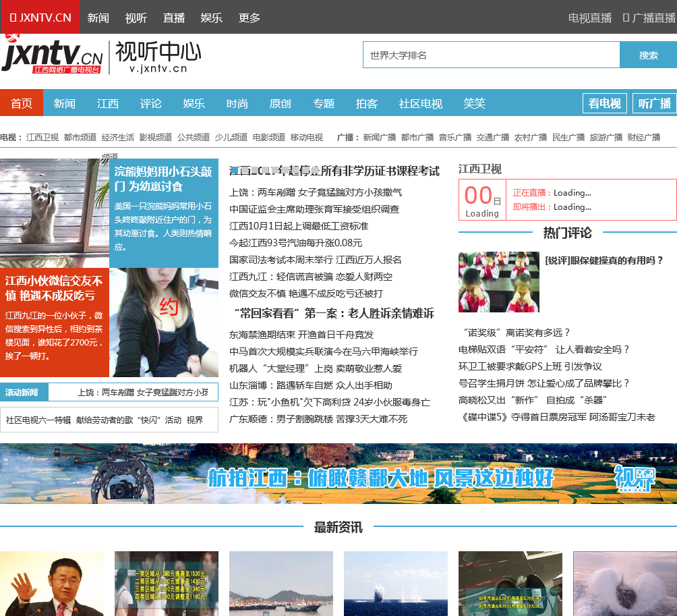Click the 航拍江西 aerial banner

[x=338, y=474]
